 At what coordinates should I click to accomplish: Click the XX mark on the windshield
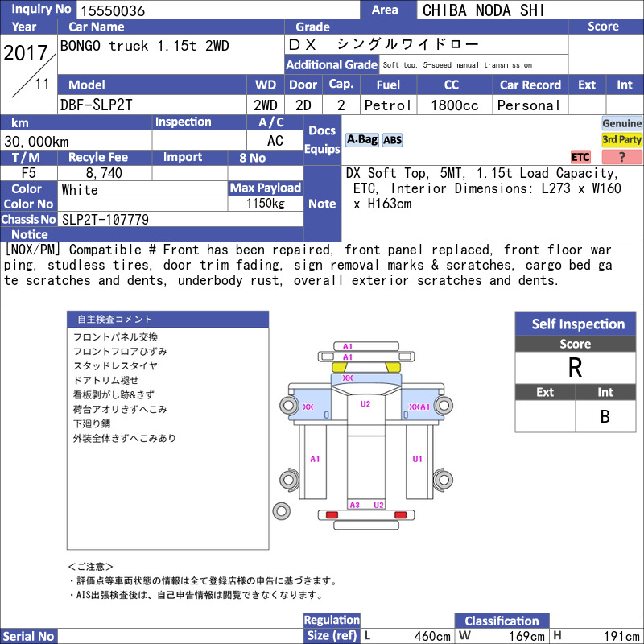tap(348, 378)
